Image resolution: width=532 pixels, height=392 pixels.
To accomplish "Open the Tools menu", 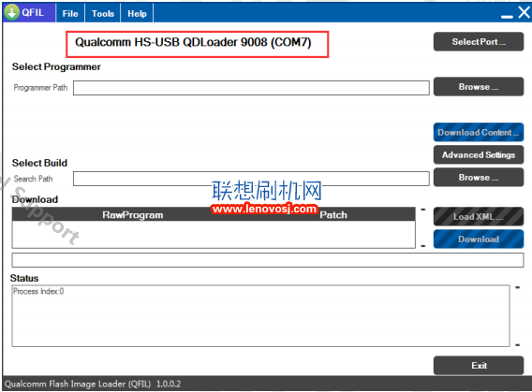I will pyautogui.click(x=103, y=13).
